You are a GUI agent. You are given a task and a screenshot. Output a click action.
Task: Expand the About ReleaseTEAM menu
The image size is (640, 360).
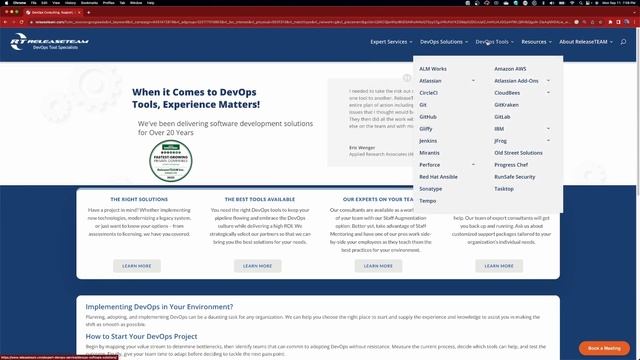pos(586,42)
